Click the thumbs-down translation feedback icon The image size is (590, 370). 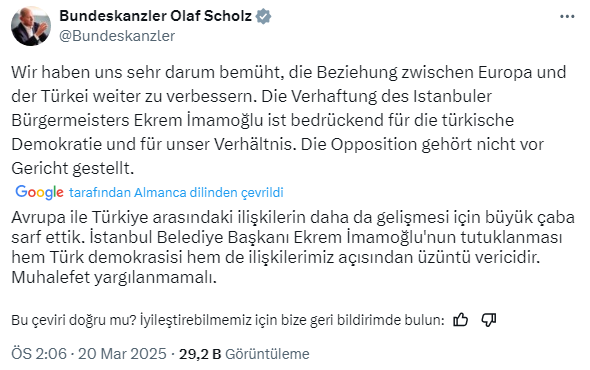click(x=488, y=320)
